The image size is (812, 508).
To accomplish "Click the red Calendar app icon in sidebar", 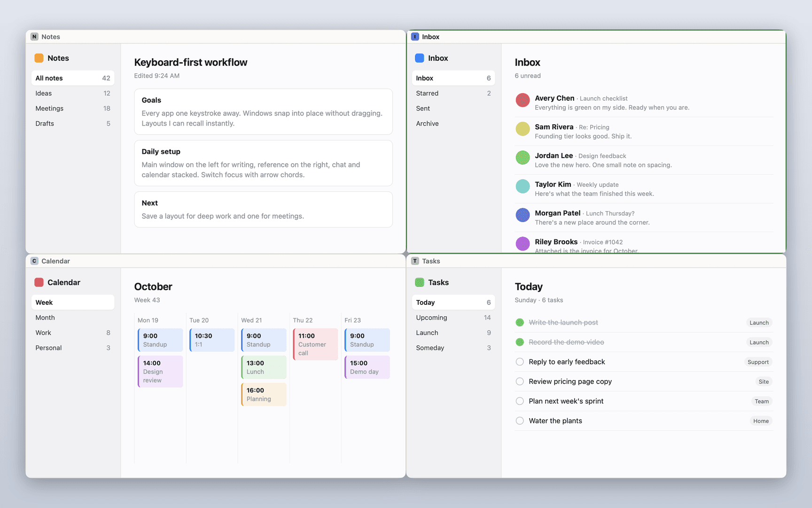I will [39, 282].
